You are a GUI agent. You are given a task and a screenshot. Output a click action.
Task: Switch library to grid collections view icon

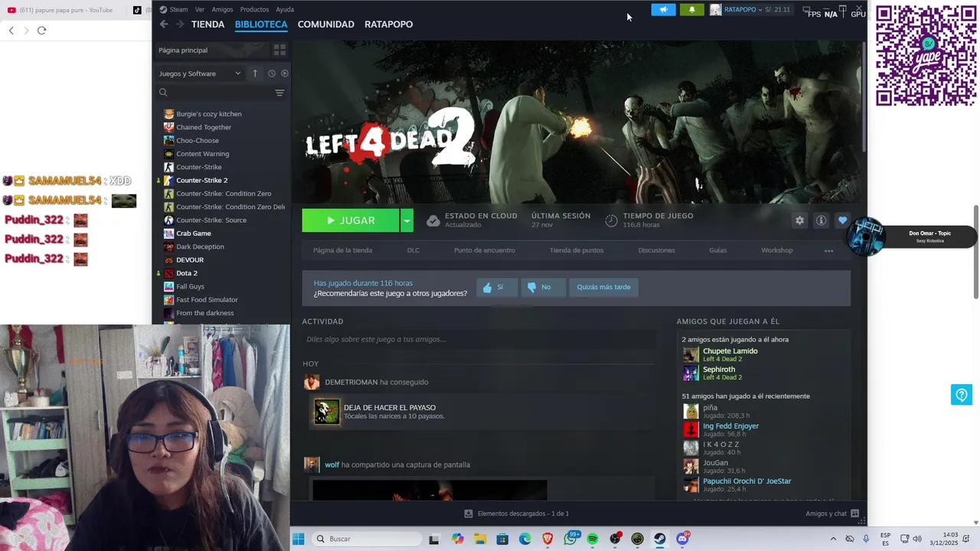pyautogui.click(x=279, y=50)
